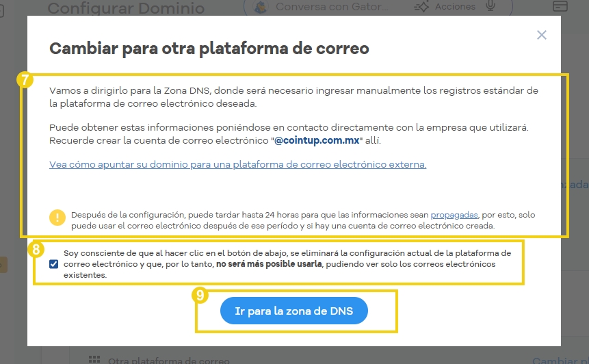This screenshot has height=364, width=589.
Task: Close the mail platform change dialog
Action: (x=541, y=35)
